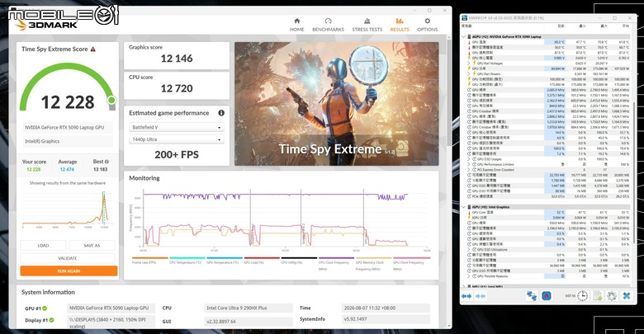The height and width of the screenshot is (334, 644).
Task: Click the HWiNFO vertical scrollbar
Action: [x=635, y=172]
